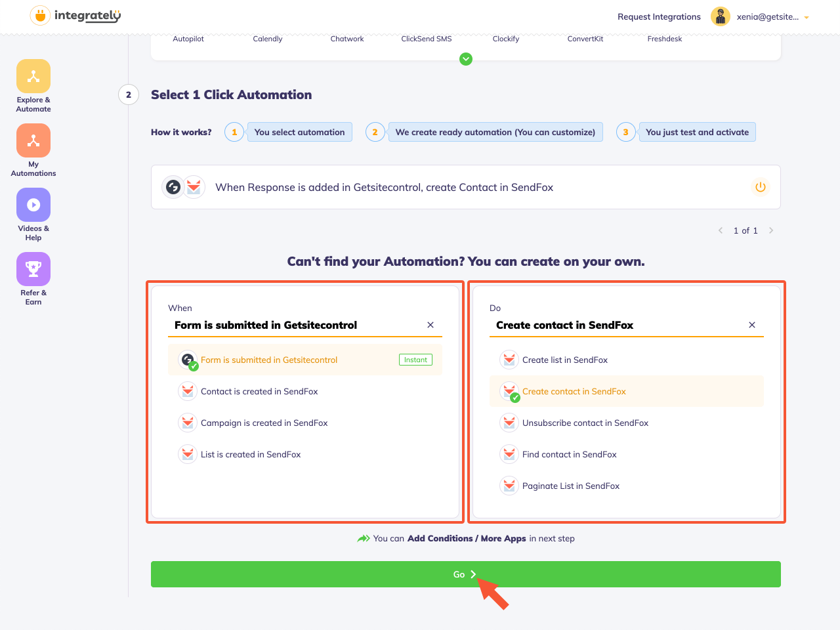This screenshot has width=840, height=630.
Task: Open Videos & Help sidebar icon
Action: pyautogui.click(x=33, y=205)
